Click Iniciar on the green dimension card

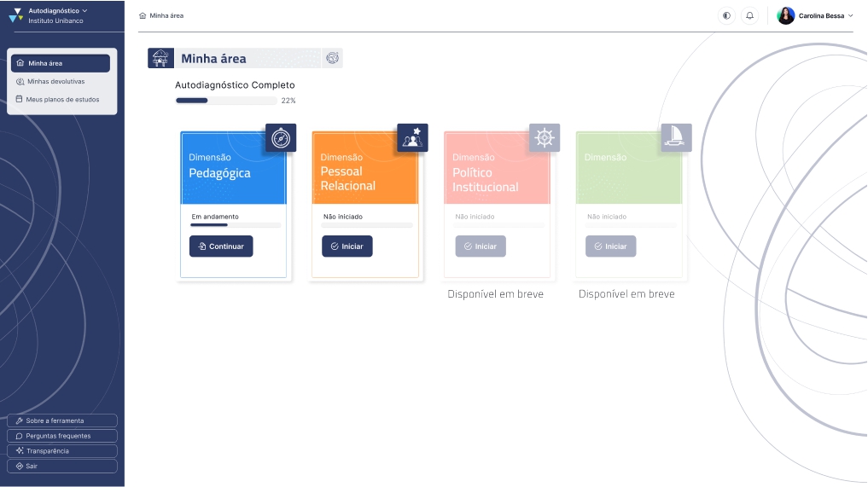[x=610, y=246]
